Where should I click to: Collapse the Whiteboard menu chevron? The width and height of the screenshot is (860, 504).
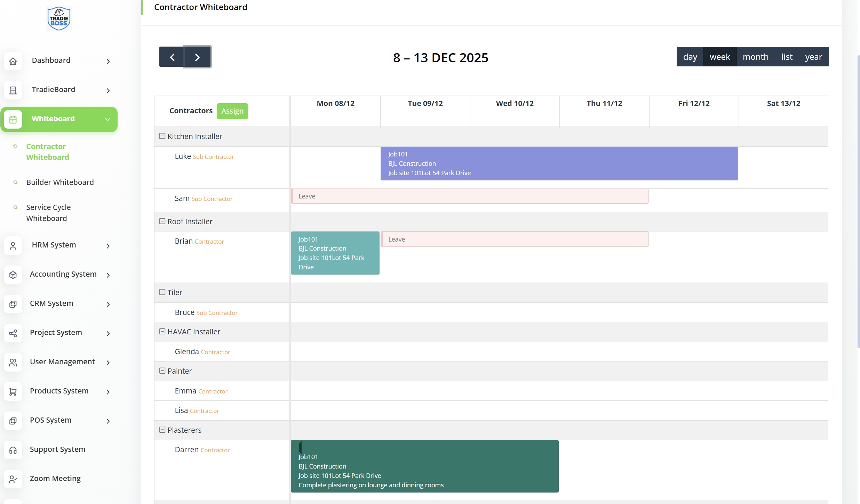108,119
